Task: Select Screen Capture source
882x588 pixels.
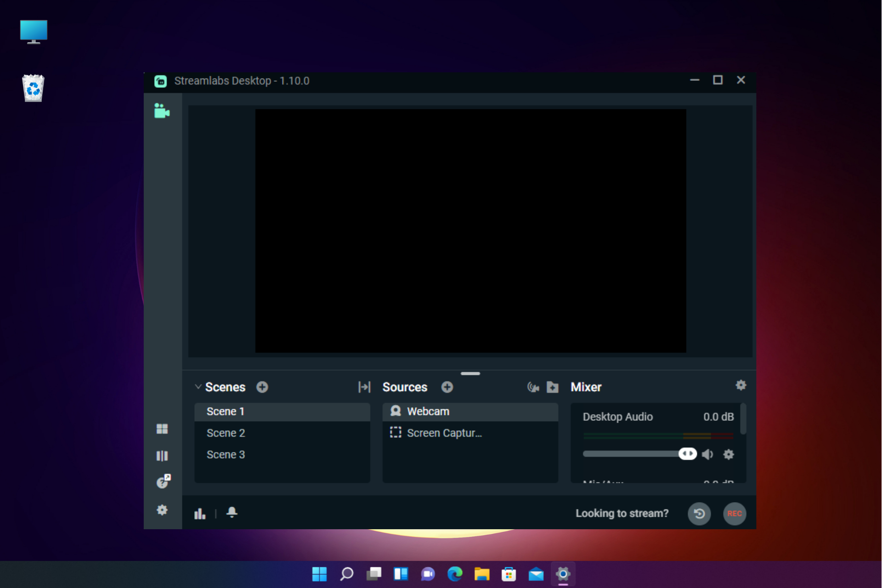Action: tap(444, 433)
